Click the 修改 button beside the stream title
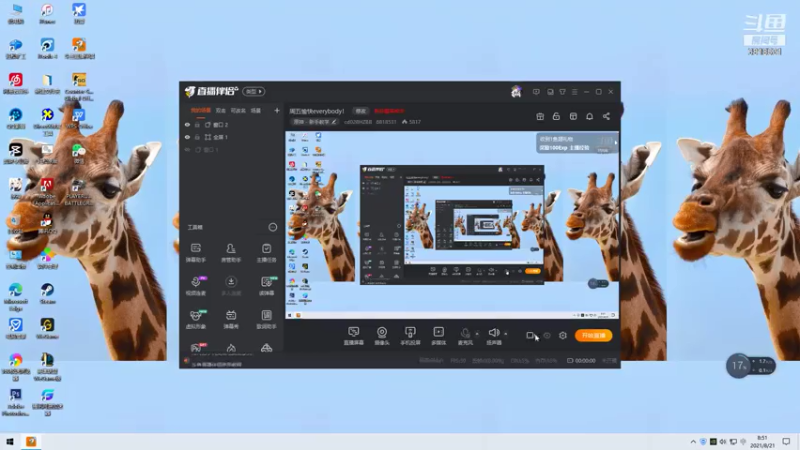 [x=360, y=111]
